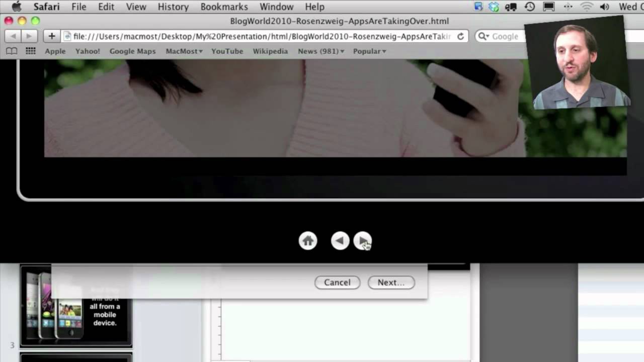Advance to the next slide with the right arrow

363,241
